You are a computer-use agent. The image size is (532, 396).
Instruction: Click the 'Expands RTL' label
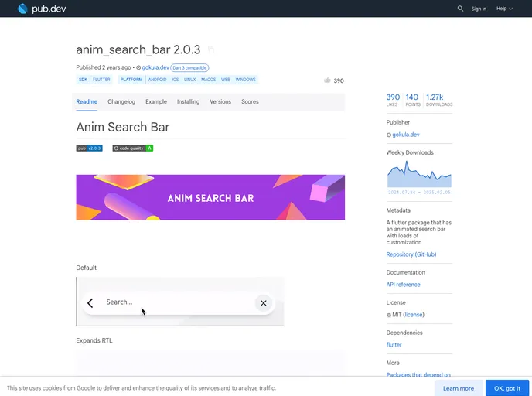(94, 340)
